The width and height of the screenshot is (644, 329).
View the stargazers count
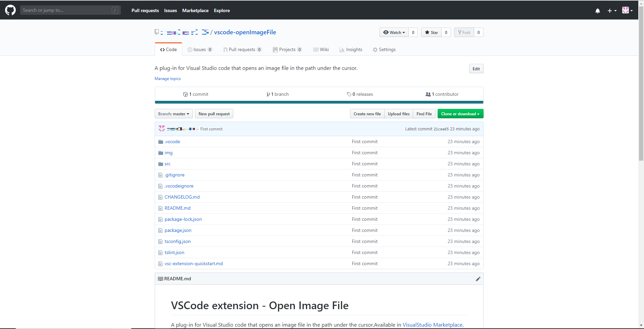pyautogui.click(x=446, y=32)
